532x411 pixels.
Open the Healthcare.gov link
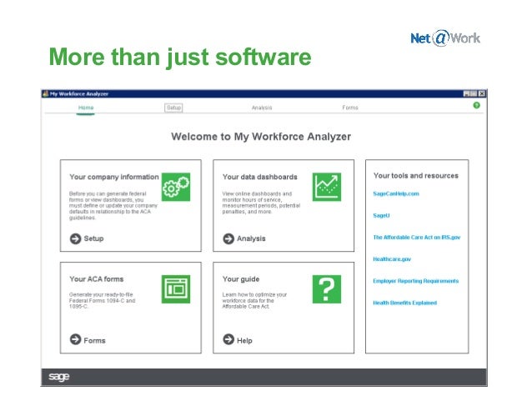pos(392,259)
